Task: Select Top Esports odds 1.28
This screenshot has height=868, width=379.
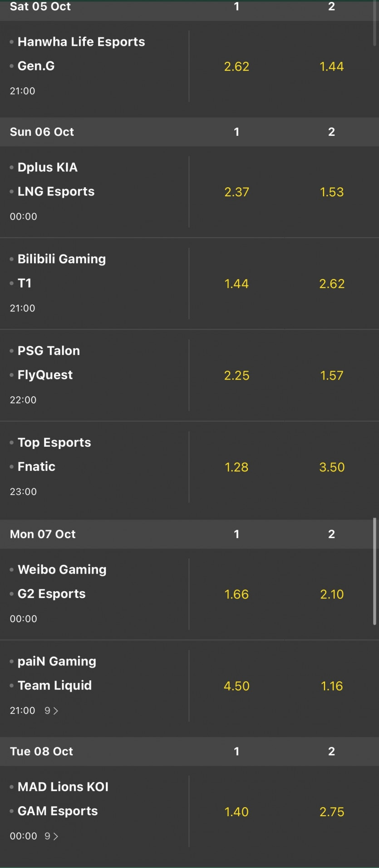Action: [236, 467]
